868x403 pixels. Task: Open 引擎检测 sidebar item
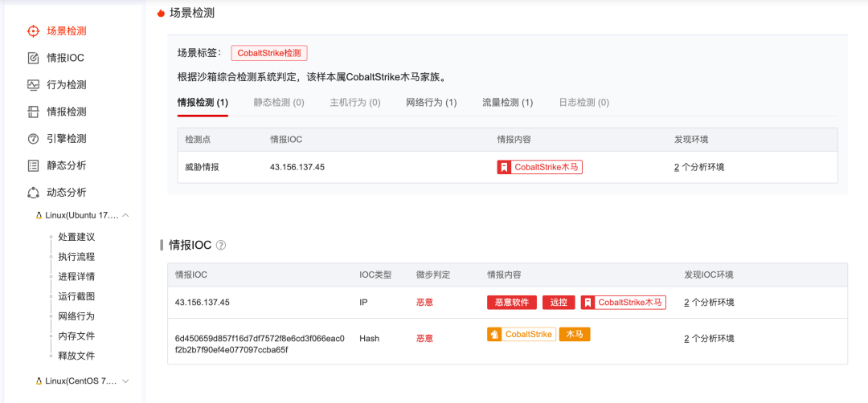coord(67,139)
